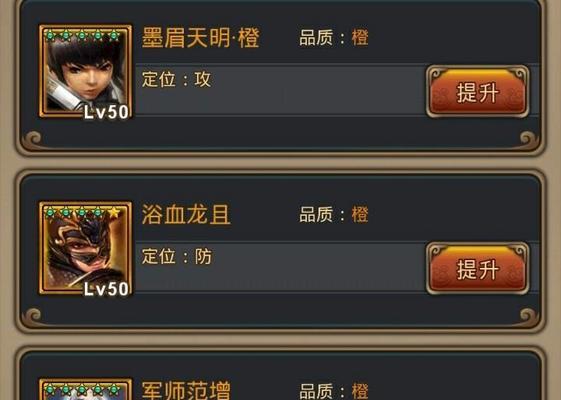Tap the 军师范增 hero portrait
The height and width of the screenshot is (400, 561).
[85, 389]
